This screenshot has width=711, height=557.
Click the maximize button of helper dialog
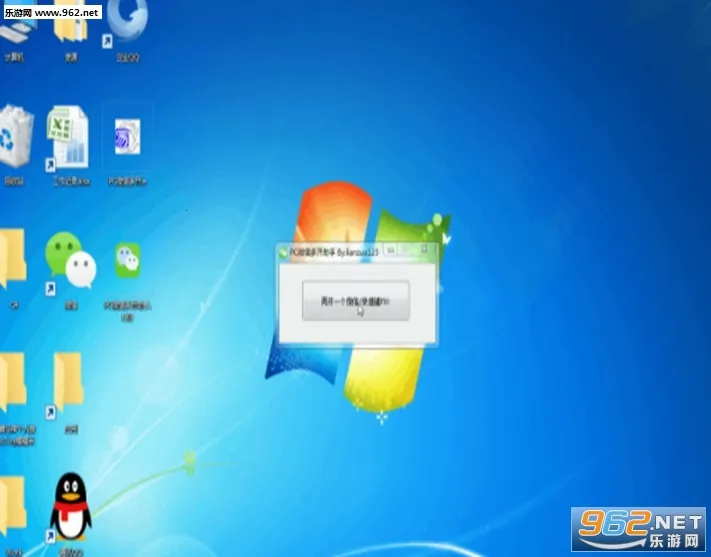(x=407, y=248)
